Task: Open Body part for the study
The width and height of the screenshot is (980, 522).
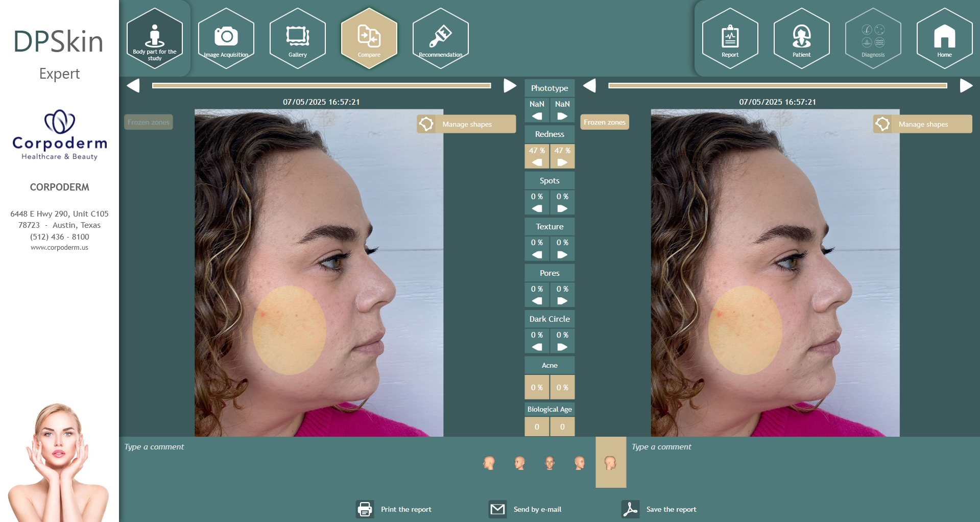Action: click(155, 38)
